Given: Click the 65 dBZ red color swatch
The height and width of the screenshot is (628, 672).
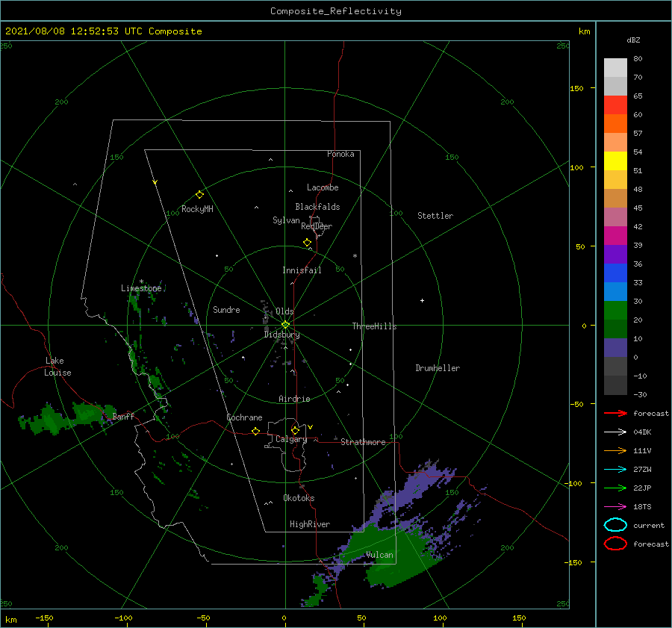Looking at the screenshot, I should point(615,105).
